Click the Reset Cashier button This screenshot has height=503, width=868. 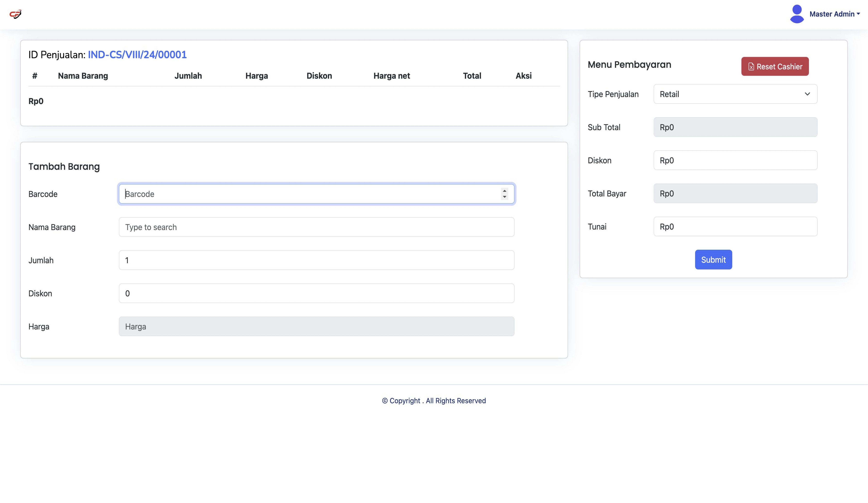(775, 67)
